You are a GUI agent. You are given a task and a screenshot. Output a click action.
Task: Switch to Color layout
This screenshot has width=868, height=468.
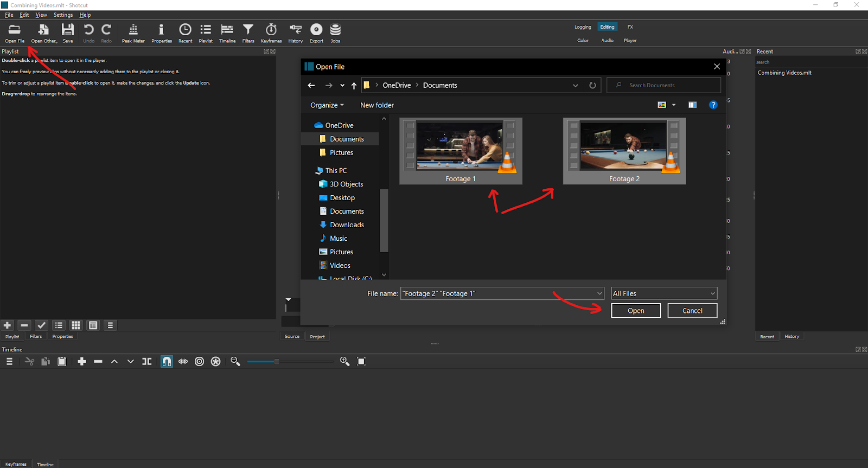(x=583, y=41)
